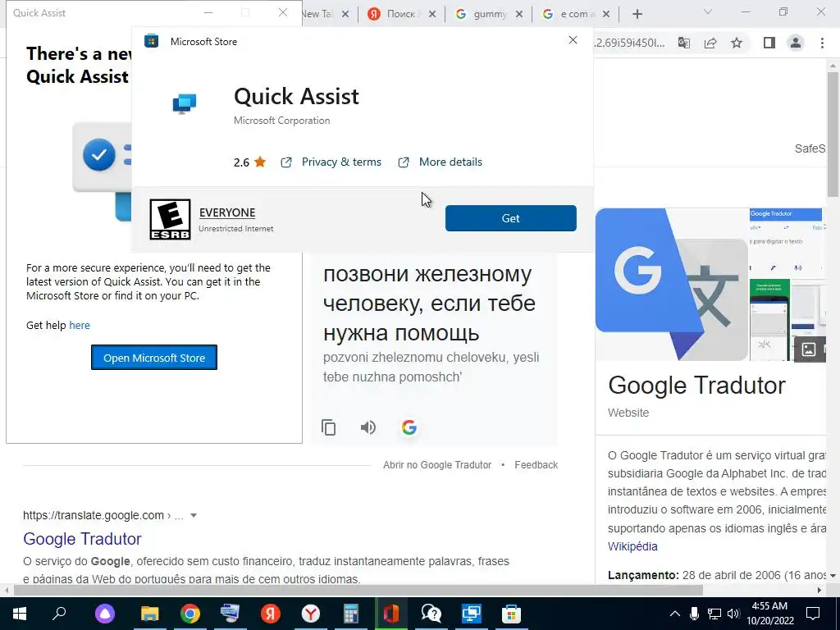Bookmark this page with the star icon

coord(737,43)
